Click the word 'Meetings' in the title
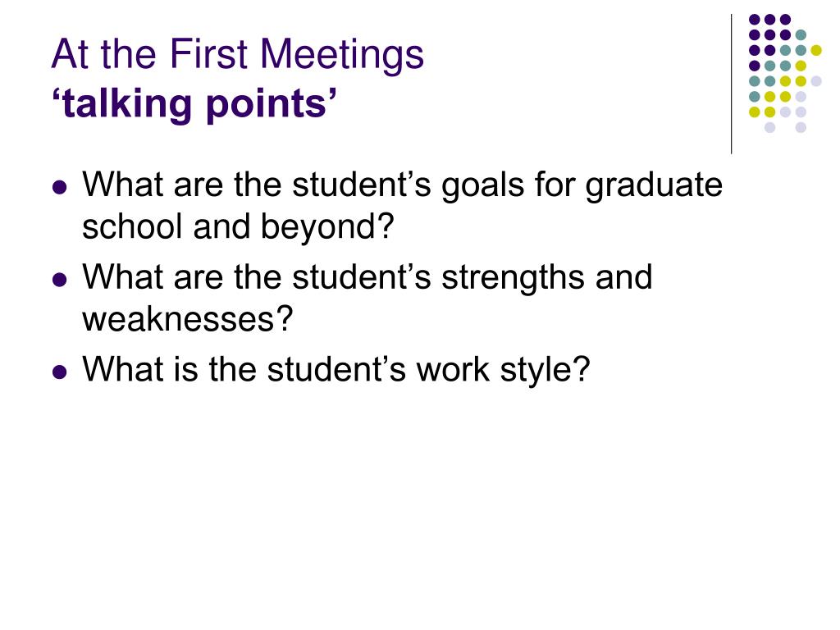 click(342, 55)
